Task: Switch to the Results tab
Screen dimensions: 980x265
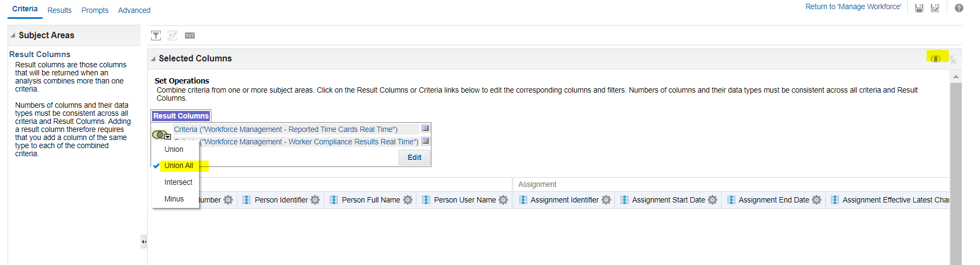Action: tap(59, 10)
